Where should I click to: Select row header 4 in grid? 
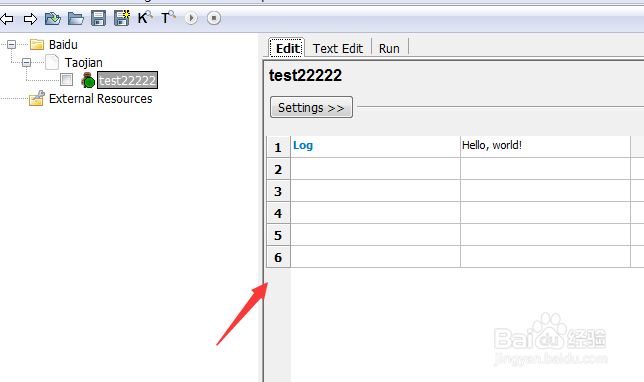coord(278,213)
